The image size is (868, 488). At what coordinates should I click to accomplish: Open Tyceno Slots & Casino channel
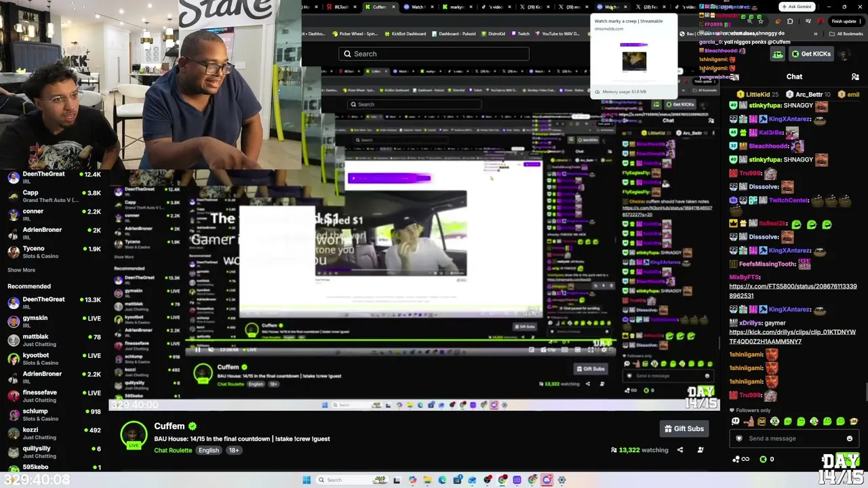click(54, 251)
